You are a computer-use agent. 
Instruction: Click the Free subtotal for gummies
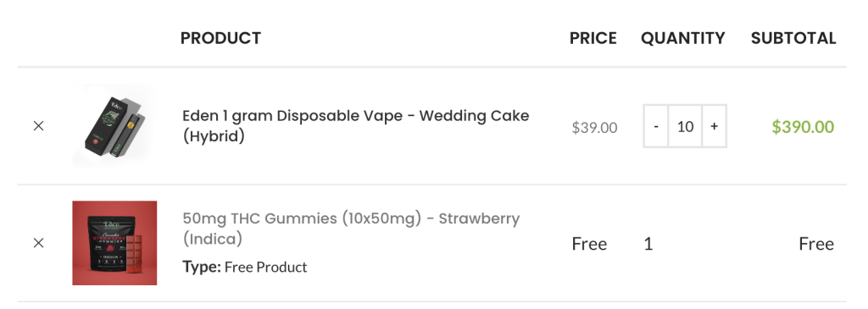click(816, 244)
